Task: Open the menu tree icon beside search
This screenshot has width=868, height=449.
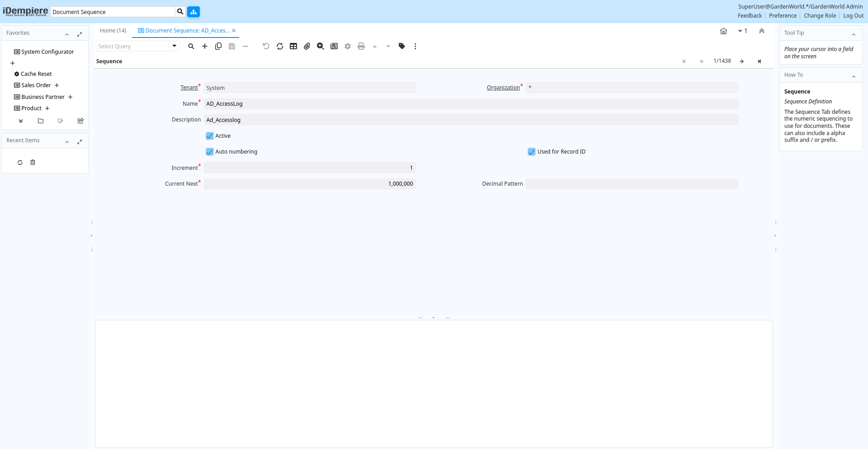Action: tap(193, 12)
